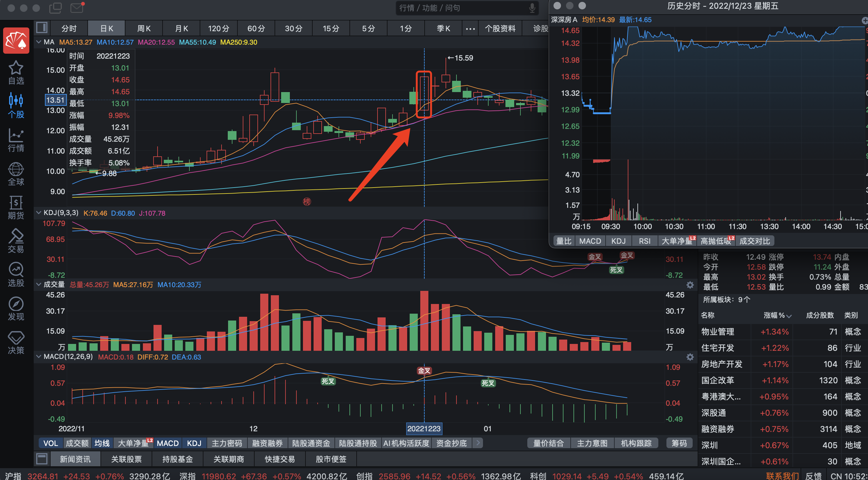Toggle the 均线 moving average indicator
The height and width of the screenshot is (480, 868).
[102, 443]
